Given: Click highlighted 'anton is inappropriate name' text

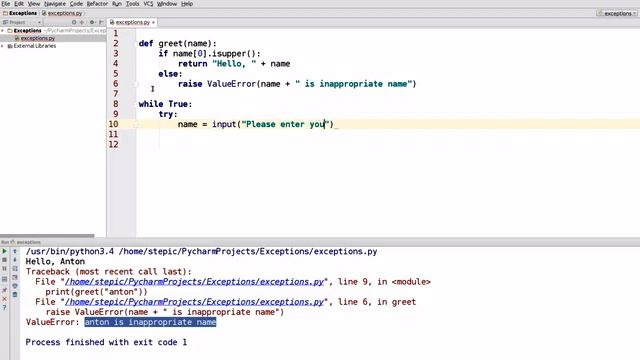Looking at the screenshot, I should (150, 322).
